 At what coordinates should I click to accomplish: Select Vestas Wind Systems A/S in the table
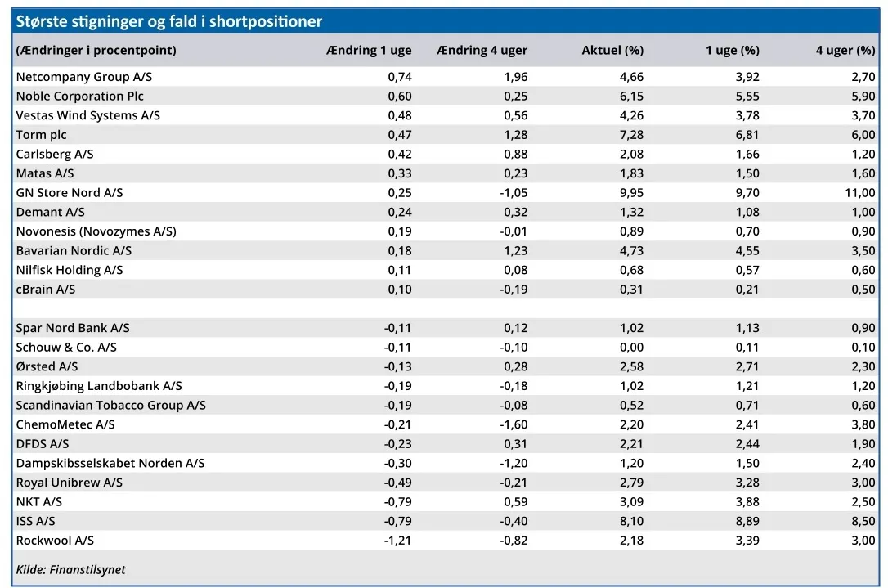pos(88,115)
